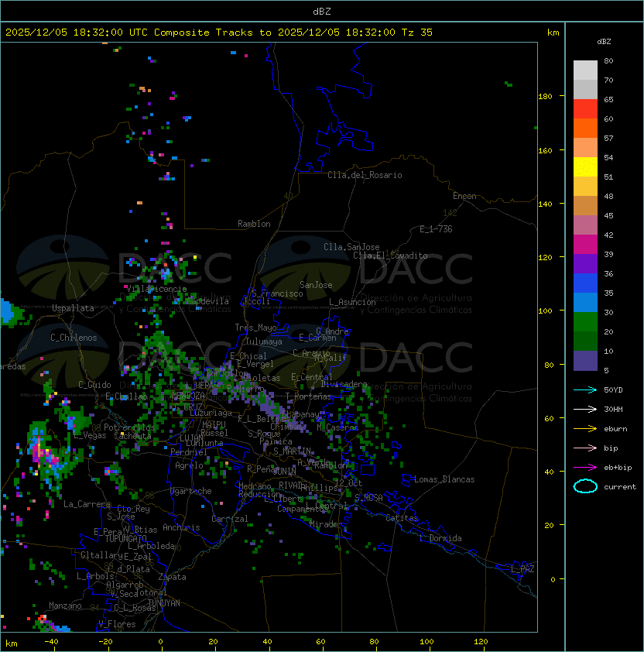Click the 'Tres_Mayo' map label
644x652 pixels.
[x=255, y=328]
